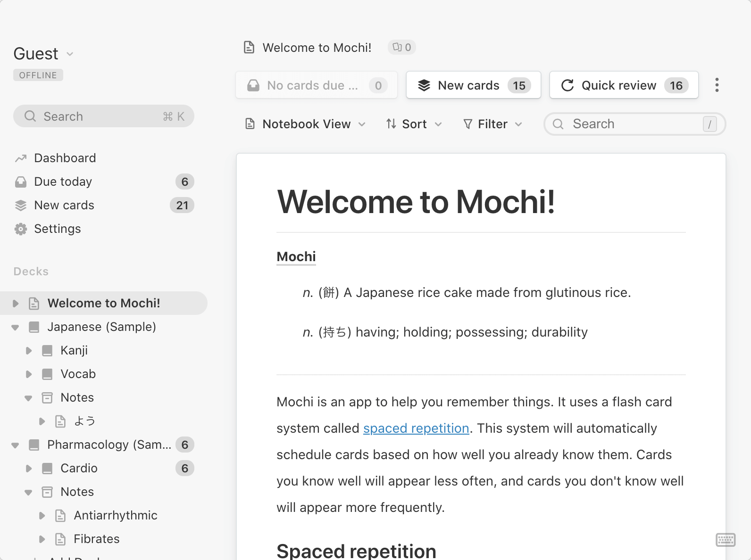Click the Settings gear icon
The height and width of the screenshot is (560, 751).
21,229
